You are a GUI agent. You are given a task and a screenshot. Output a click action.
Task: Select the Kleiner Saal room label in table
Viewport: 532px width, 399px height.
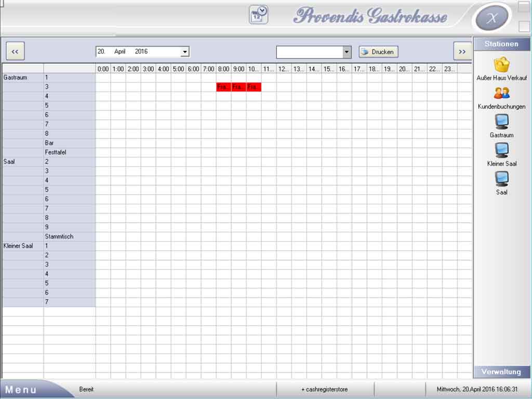click(18, 246)
